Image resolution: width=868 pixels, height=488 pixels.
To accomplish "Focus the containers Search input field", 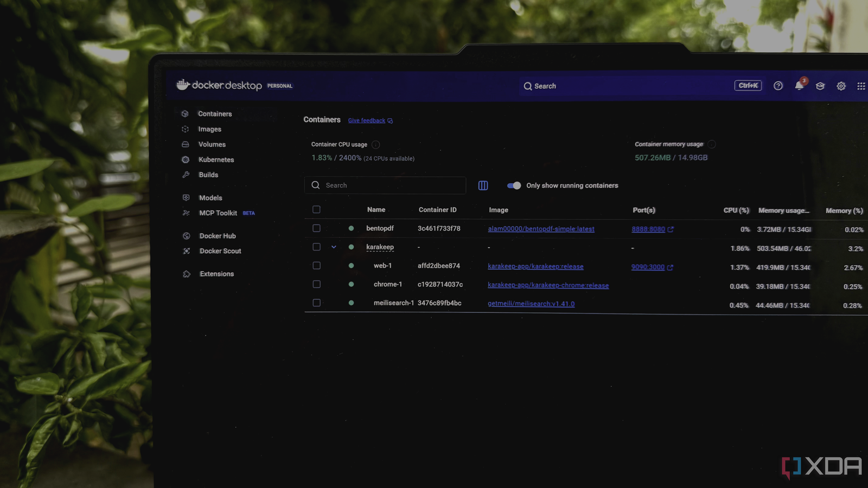I will (x=385, y=185).
